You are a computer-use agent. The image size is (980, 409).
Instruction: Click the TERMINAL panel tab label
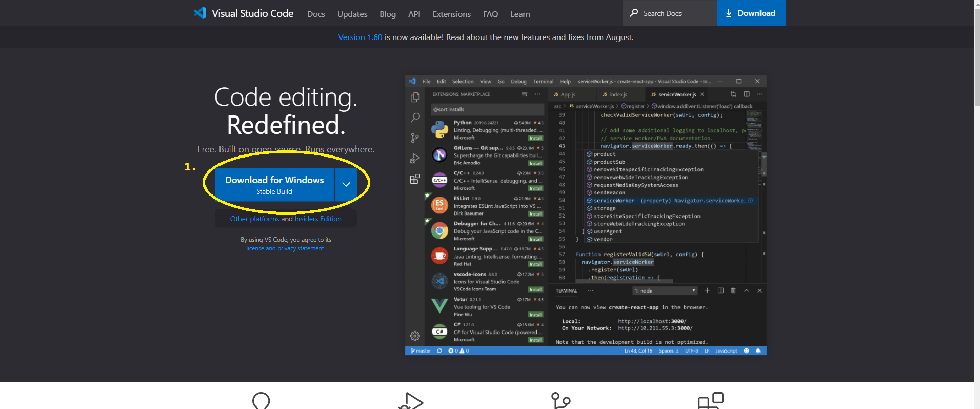tap(567, 291)
